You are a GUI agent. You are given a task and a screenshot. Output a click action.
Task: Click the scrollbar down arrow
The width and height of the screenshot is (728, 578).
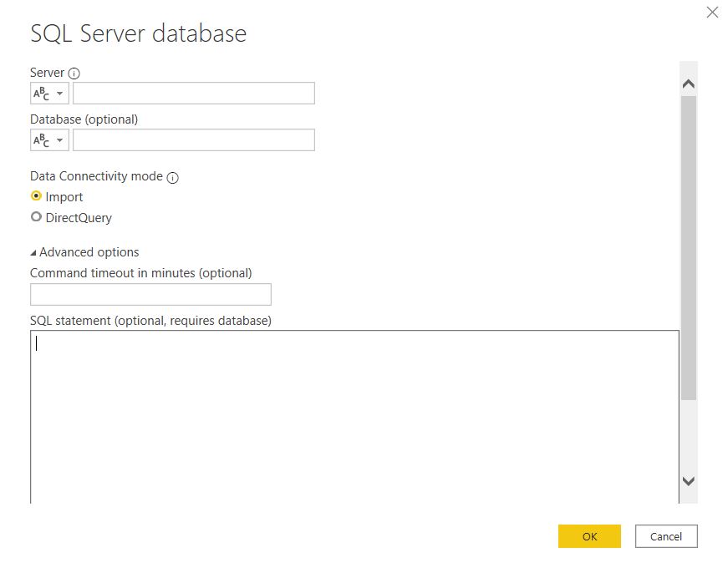[x=689, y=481]
